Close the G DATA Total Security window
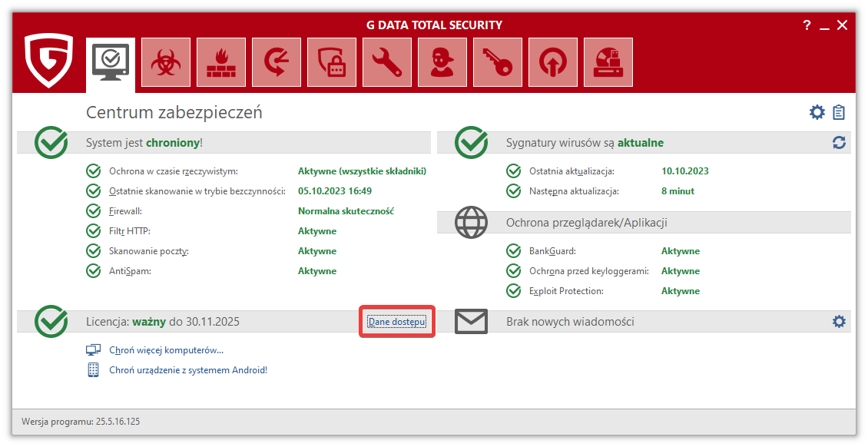The height and width of the screenshot is (447, 868). point(843,25)
